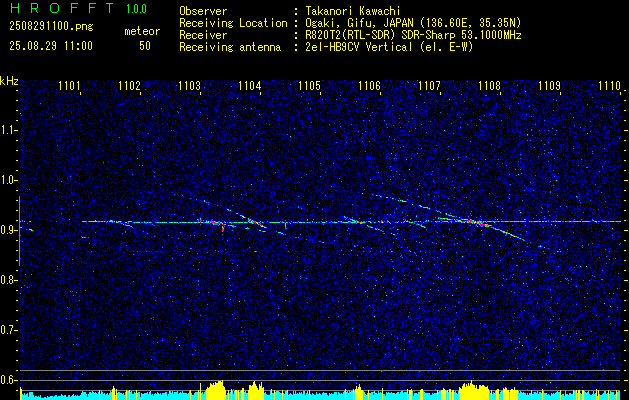Screen dimensions: 629x400
Task: Click the yellow power peak below 1108
Action: click(x=474, y=391)
